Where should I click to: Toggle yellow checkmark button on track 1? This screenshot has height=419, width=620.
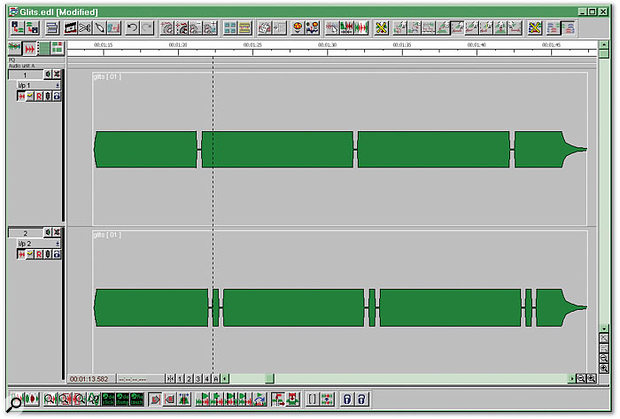[x=30, y=96]
